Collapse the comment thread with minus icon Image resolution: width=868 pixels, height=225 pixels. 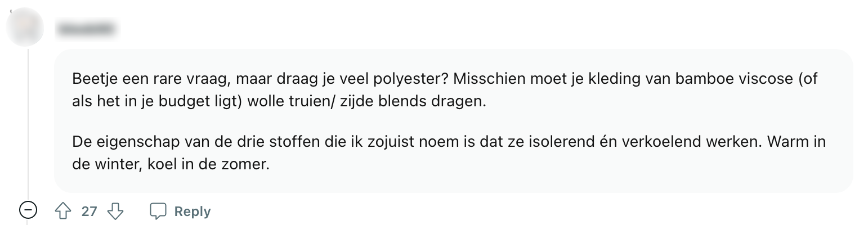28,211
